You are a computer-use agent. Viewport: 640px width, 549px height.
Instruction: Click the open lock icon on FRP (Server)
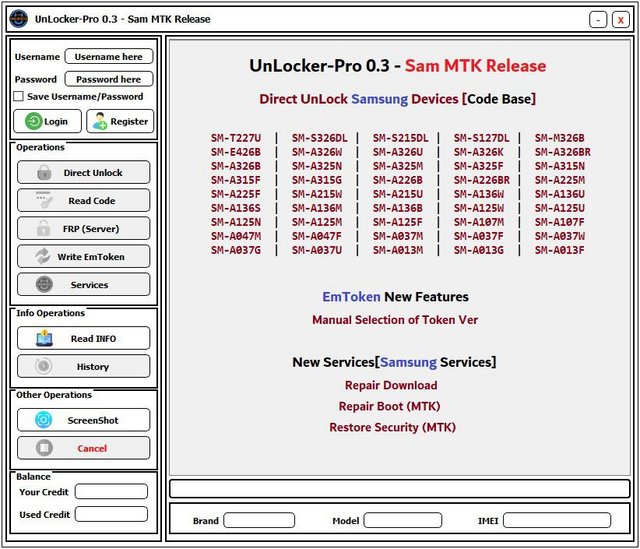(x=43, y=228)
